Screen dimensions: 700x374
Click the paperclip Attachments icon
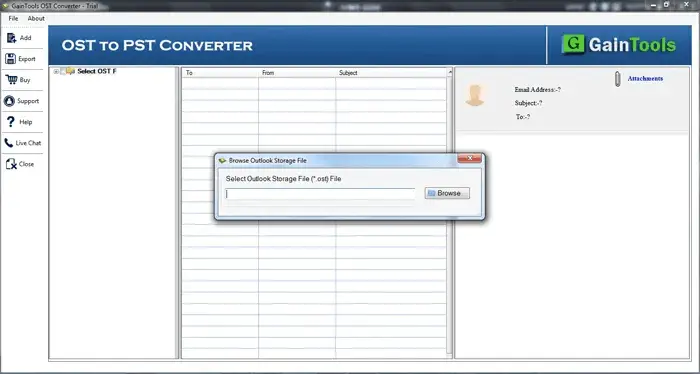[618, 79]
